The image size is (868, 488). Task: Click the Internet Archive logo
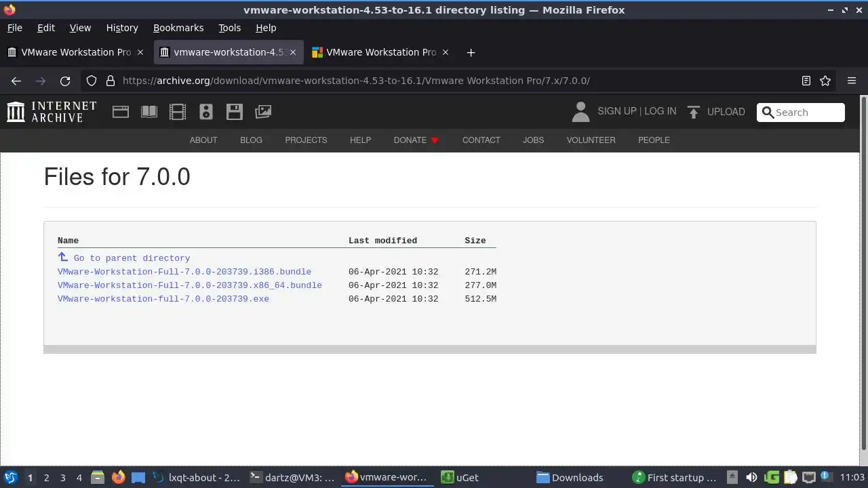[52, 112]
